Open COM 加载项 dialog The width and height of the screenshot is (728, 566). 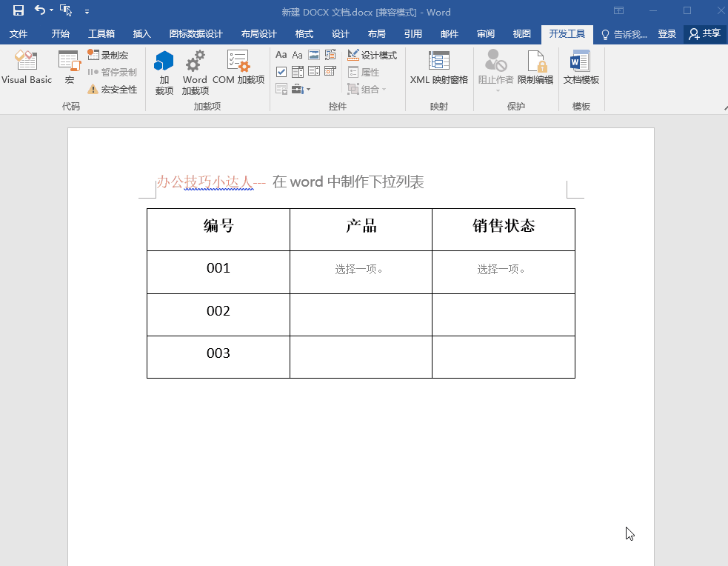click(x=238, y=68)
